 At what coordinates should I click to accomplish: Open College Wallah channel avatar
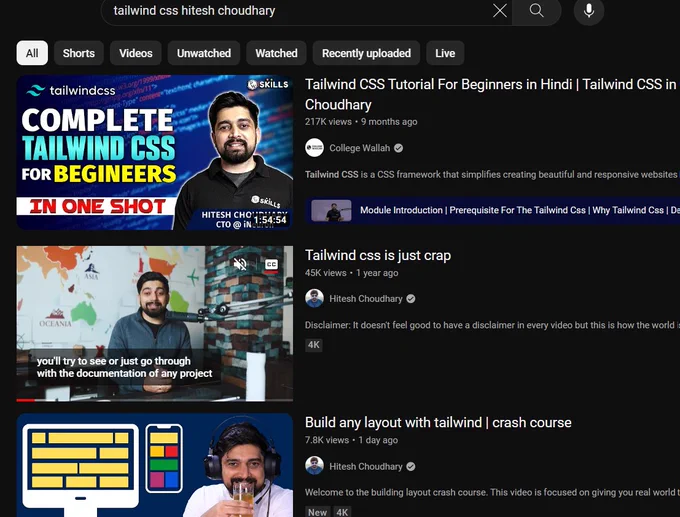pyautogui.click(x=314, y=148)
